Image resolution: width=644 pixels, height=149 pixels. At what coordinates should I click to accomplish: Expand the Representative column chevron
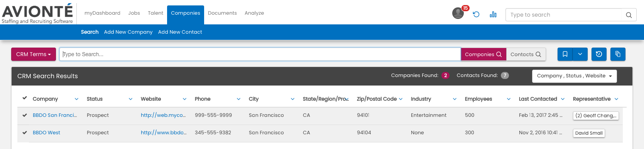coord(616,99)
